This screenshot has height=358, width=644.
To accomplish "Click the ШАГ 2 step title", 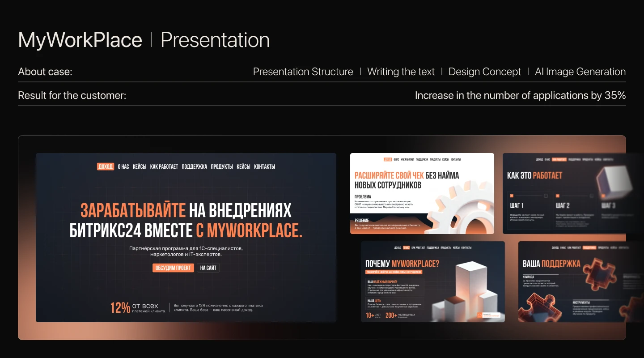I will tap(563, 205).
